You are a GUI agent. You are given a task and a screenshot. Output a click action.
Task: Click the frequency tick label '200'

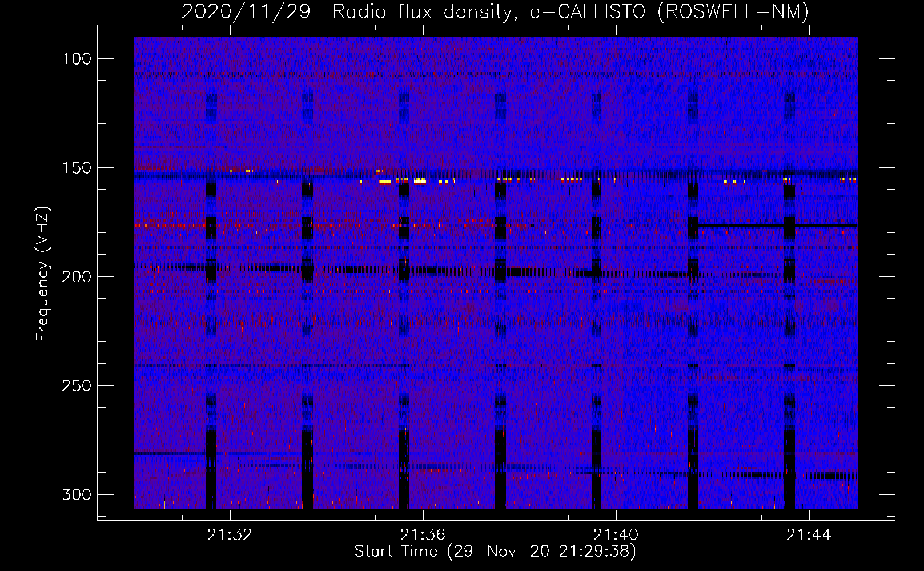[77, 277]
